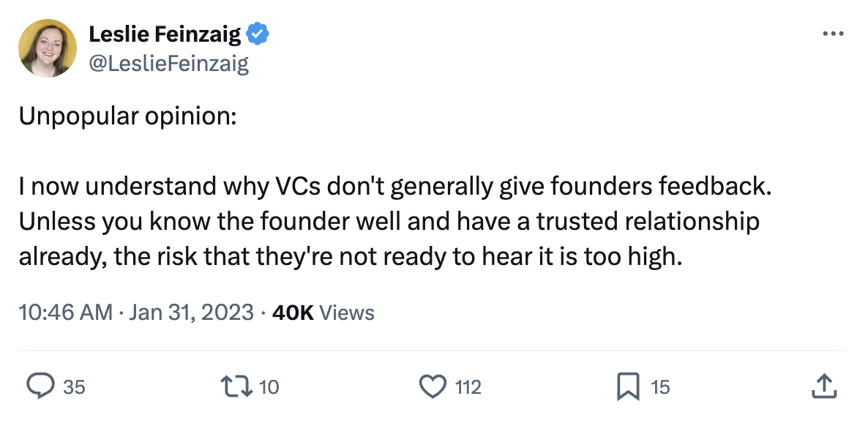Click the bookmark count 15

click(660, 386)
